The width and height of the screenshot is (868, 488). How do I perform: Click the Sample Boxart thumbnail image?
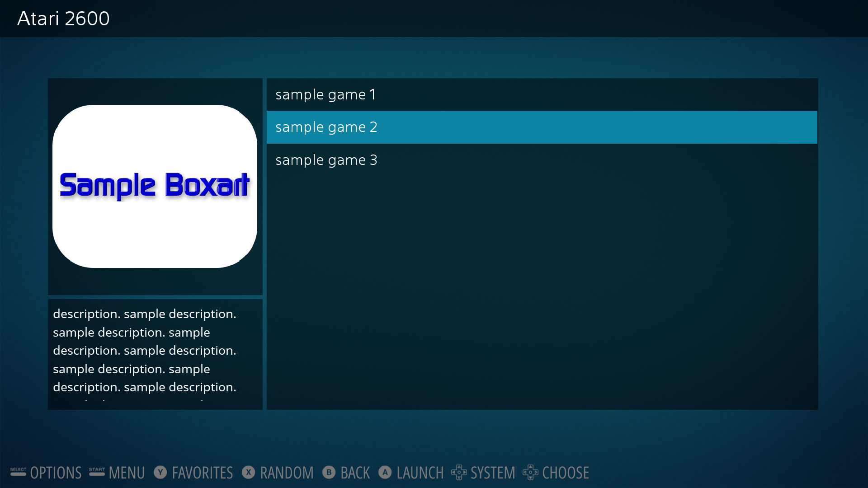coord(155,186)
